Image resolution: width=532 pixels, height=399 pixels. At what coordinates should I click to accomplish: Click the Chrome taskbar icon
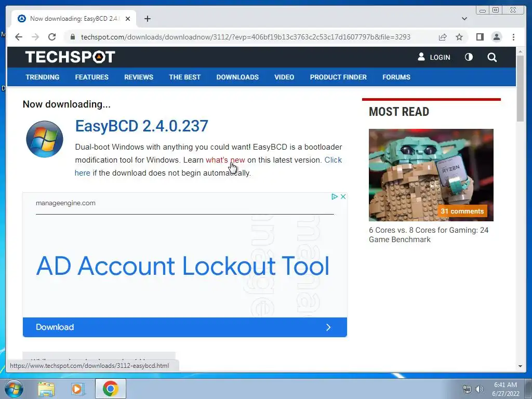coord(110,389)
